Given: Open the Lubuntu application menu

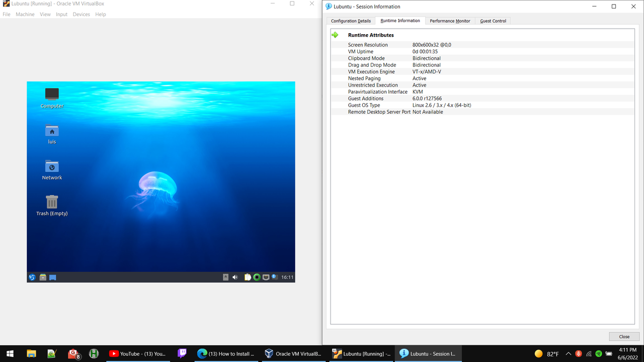Looking at the screenshot, I should point(32,277).
